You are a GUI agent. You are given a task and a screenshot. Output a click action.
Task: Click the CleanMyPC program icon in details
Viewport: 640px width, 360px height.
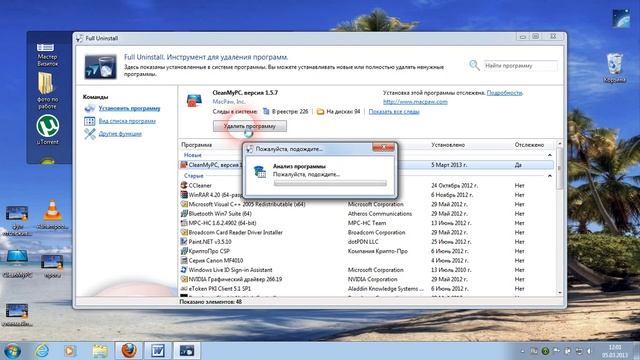pyautogui.click(x=194, y=100)
